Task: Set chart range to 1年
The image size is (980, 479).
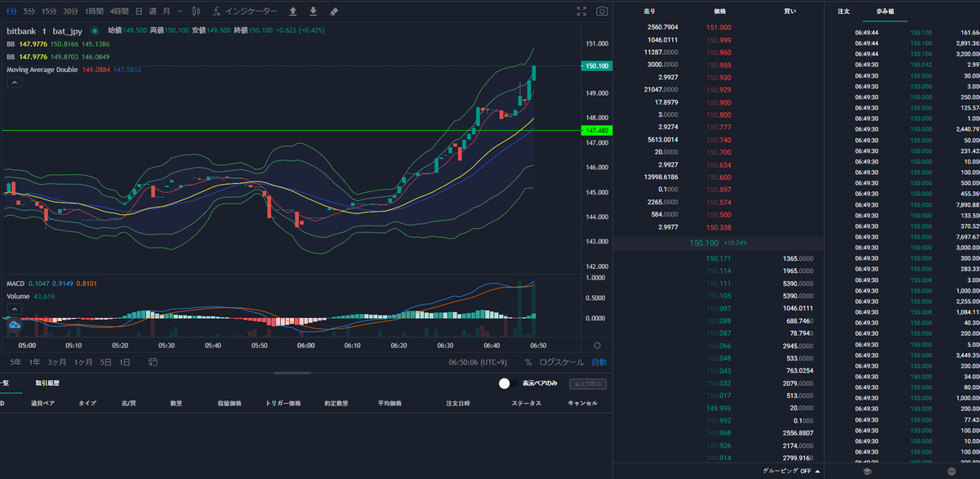Action: point(35,362)
